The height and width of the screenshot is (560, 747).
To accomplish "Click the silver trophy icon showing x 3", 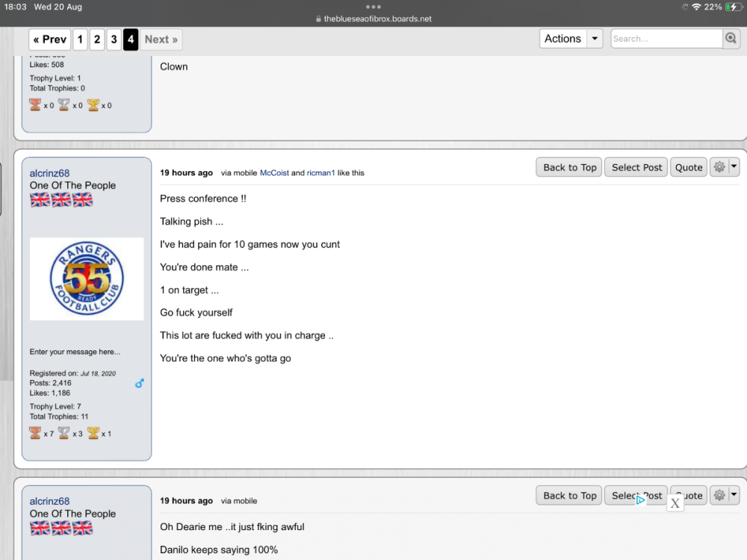I will (x=64, y=433).
